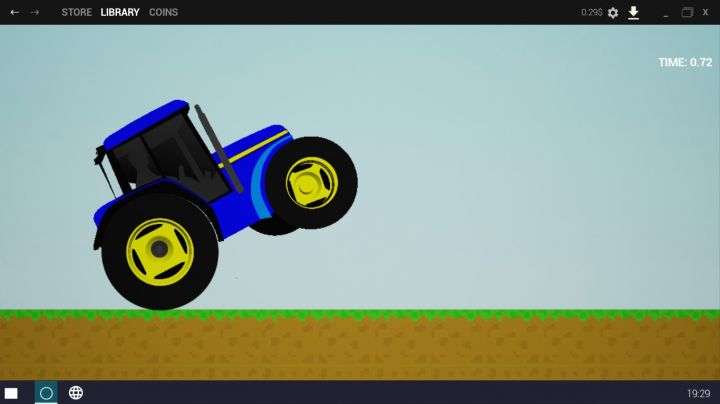Click the taskbar clock showing 19:29
This screenshot has height=404, width=720.
[x=698, y=393]
